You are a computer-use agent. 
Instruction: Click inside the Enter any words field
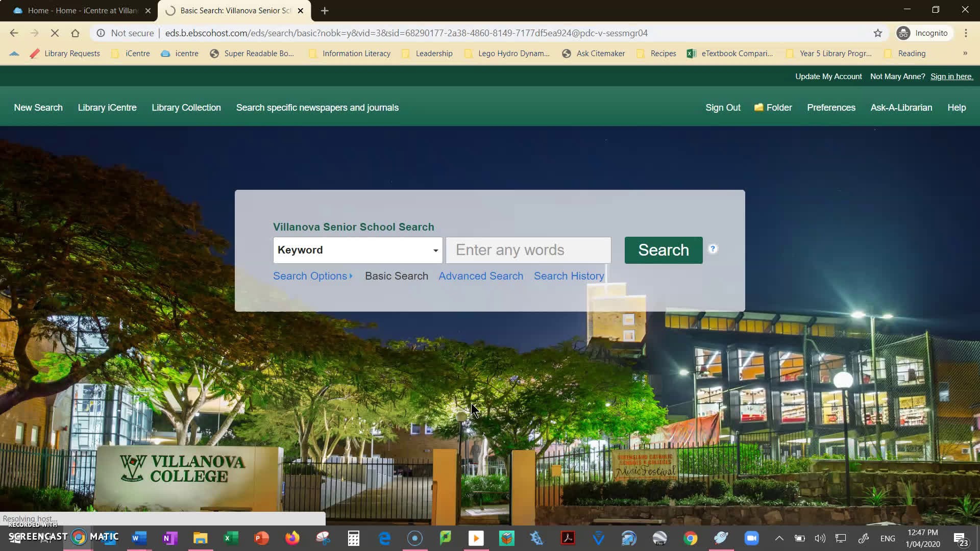528,250
